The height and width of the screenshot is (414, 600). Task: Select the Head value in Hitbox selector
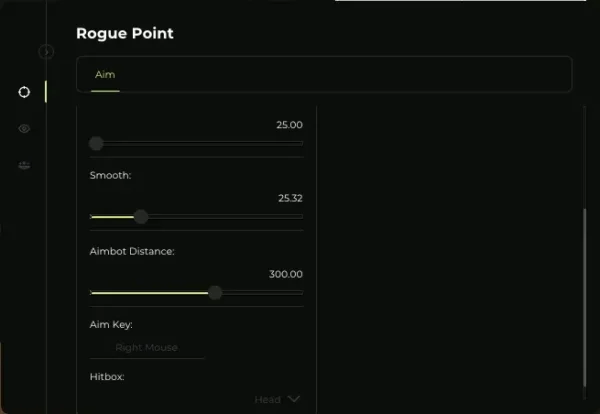[267, 400]
